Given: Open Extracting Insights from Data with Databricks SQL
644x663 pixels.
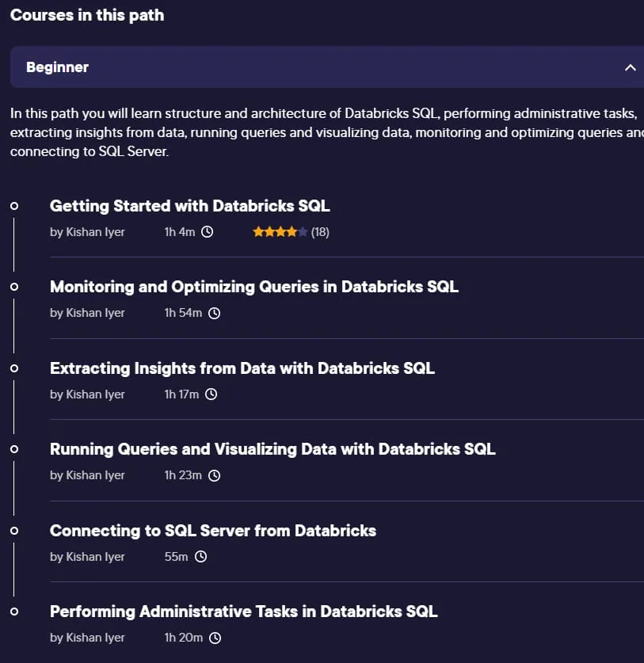Looking at the screenshot, I should click(x=242, y=368).
